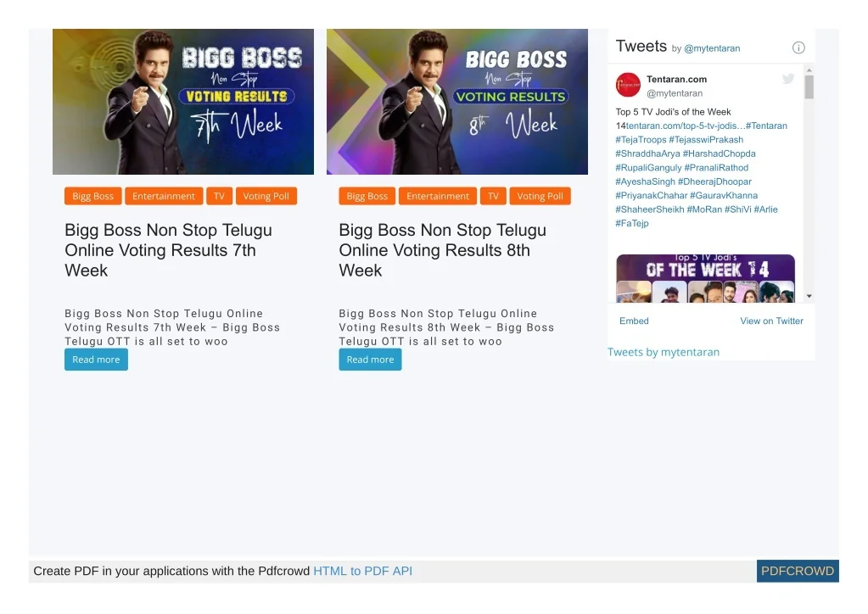The image size is (868, 614).
Task: Open the HTML to PDF API link
Action: pos(362,571)
